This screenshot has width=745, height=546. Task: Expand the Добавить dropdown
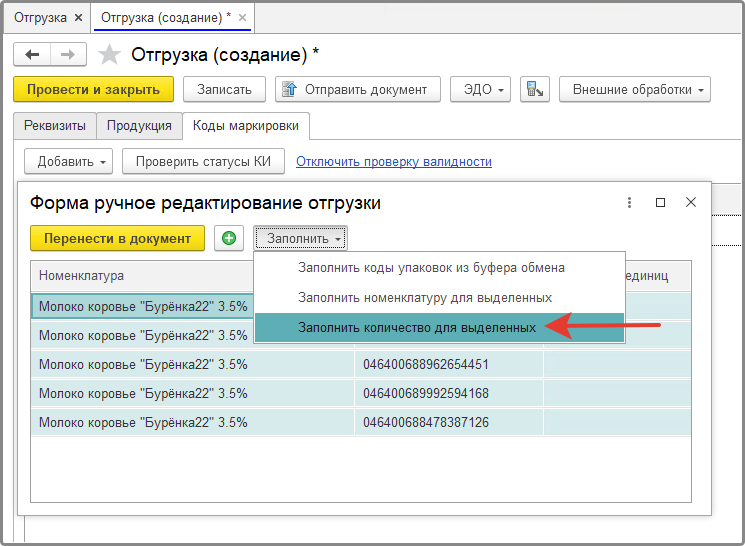[x=68, y=162]
